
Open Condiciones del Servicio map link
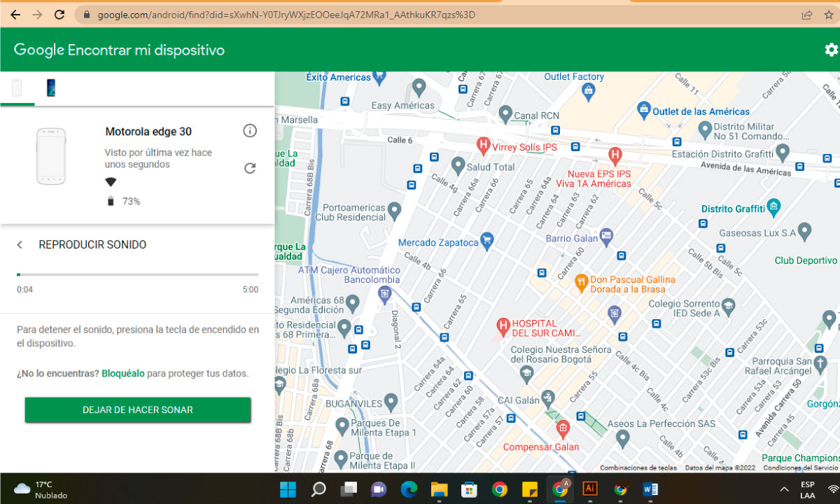(800, 468)
